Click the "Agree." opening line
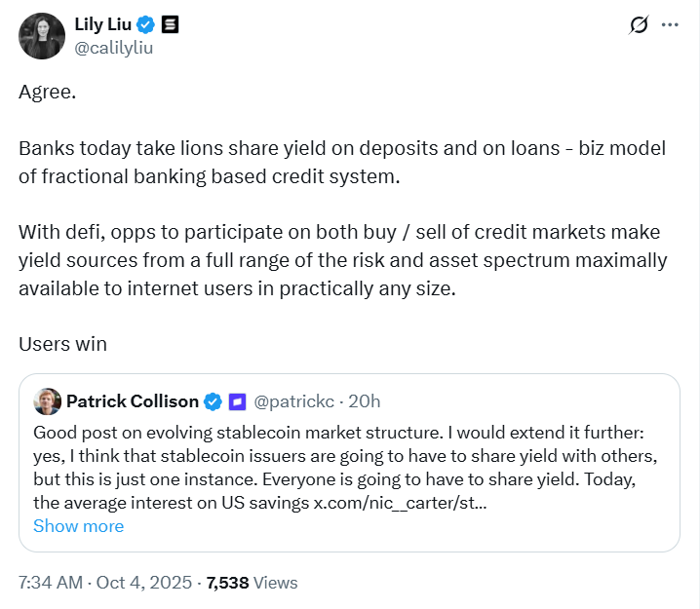 pos(45,95)
